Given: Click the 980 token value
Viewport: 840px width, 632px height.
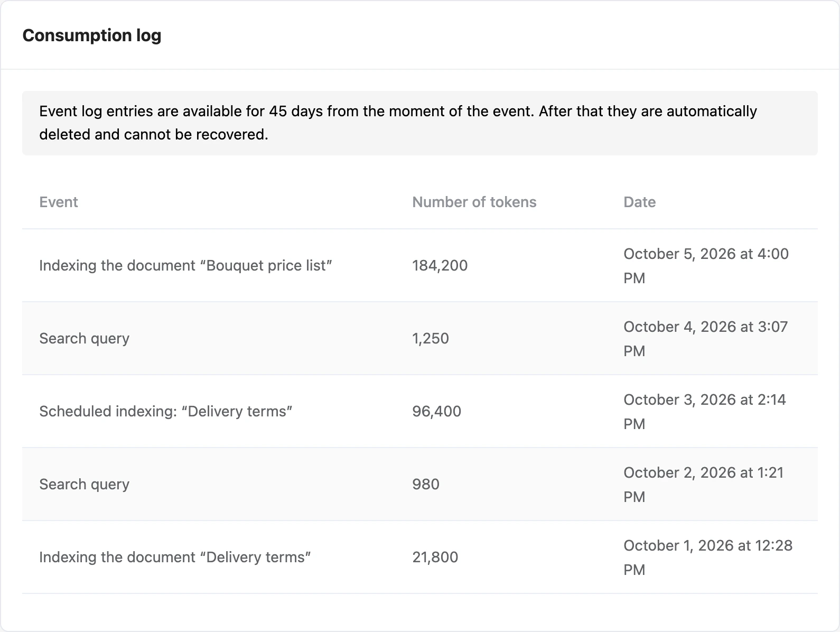Looking at the screenshot, I should point(426,484).
